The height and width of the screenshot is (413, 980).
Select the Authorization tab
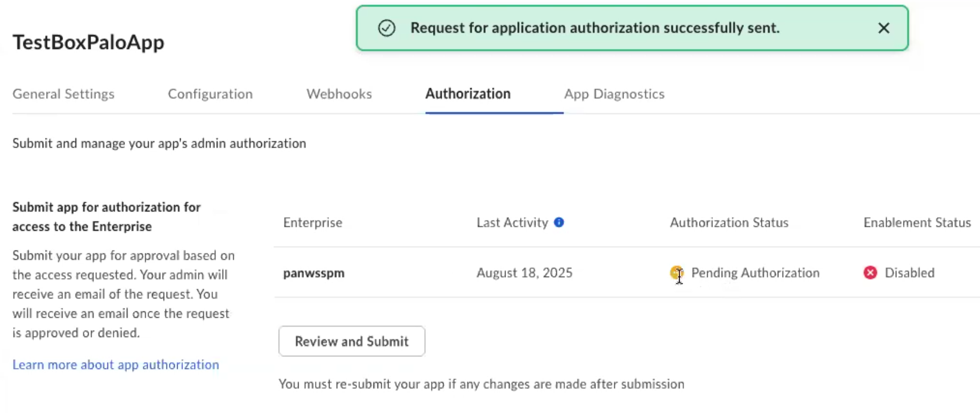pyautogui.click(x=468, y=94)
